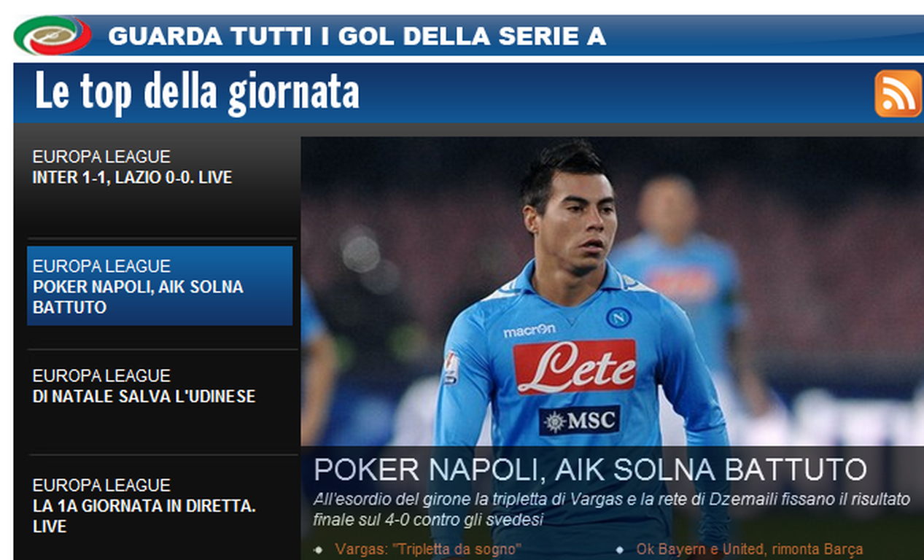Click the Napoli club badge on the jersey

click(x=618, y=318)
